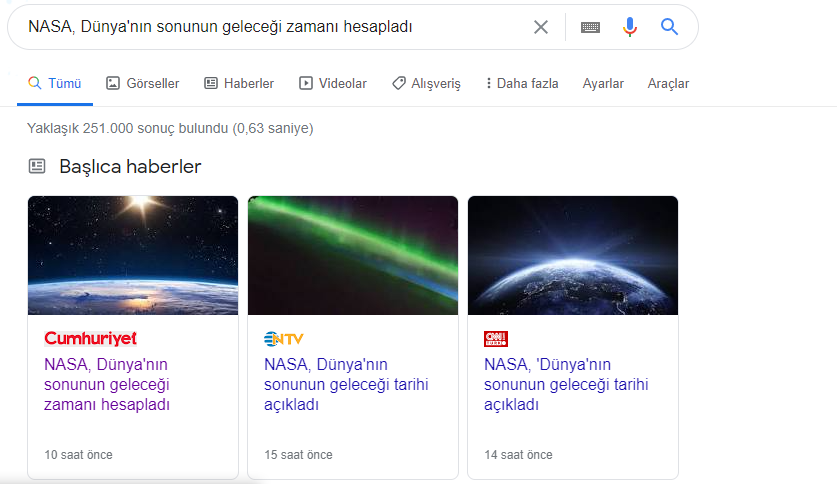Click the Cumhuriyet logo
The image size is (837, 484).
tap(91, 339)
